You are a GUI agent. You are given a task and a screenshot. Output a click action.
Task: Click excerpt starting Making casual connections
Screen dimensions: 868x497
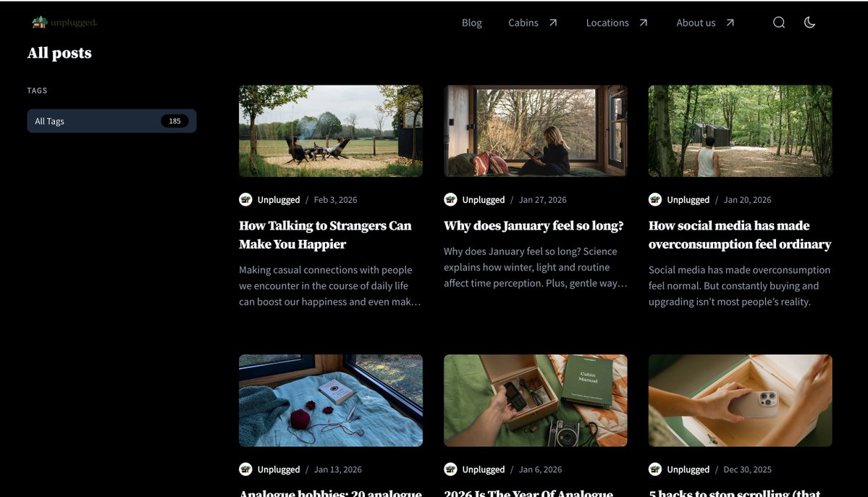pos(330,286)
